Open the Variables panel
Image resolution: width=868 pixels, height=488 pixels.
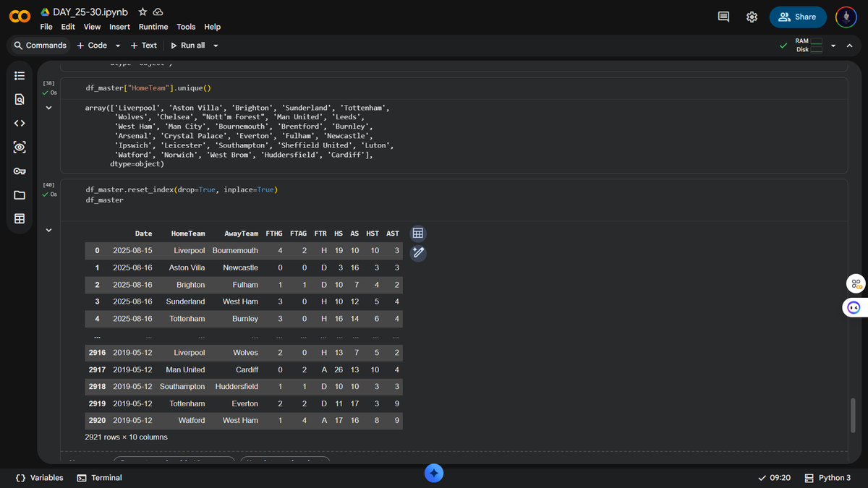[39, 478]
